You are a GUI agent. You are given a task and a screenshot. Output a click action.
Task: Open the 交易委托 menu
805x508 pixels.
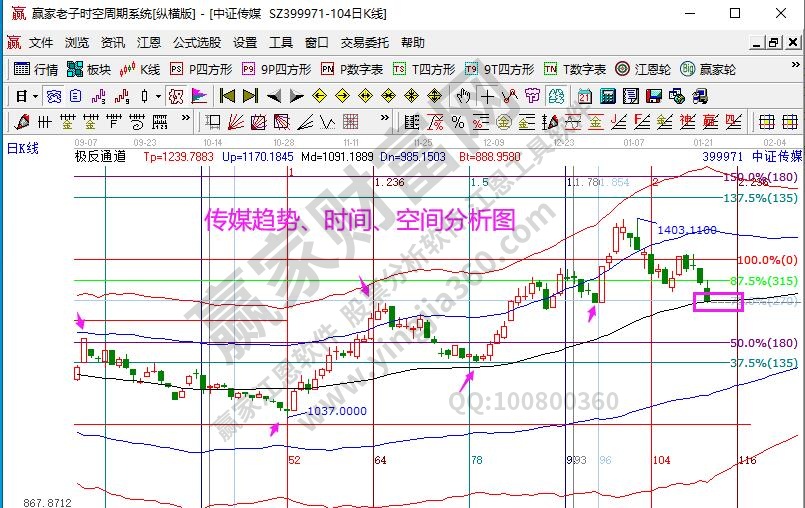tap(365, 43)
